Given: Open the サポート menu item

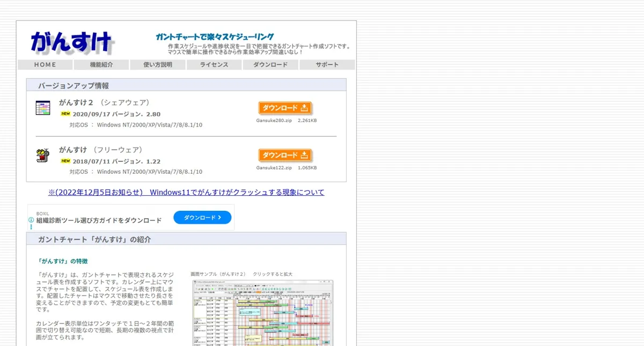Looking at the screenshot, I should tap(327, 64).
